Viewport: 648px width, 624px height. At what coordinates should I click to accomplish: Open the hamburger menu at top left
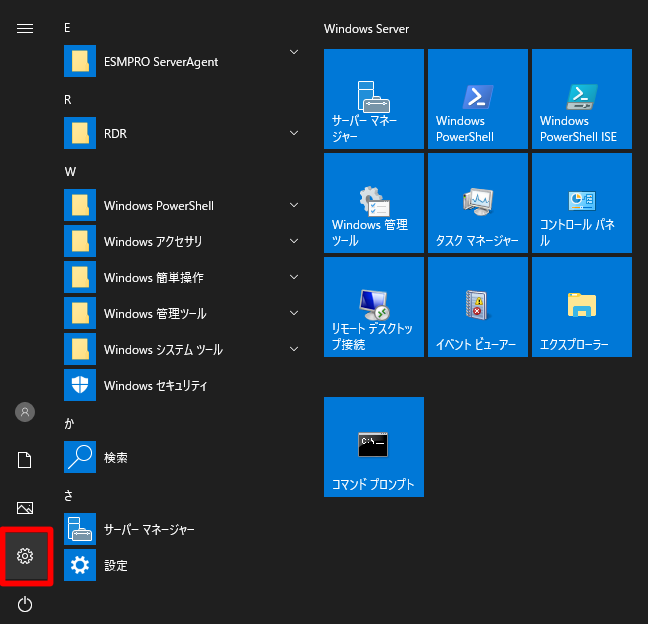25,29
